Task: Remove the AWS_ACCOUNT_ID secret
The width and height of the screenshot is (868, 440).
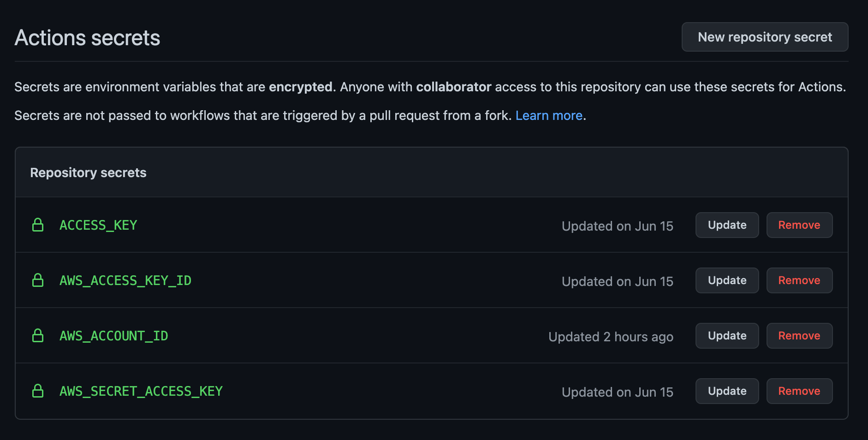Action: coord(799,336)
